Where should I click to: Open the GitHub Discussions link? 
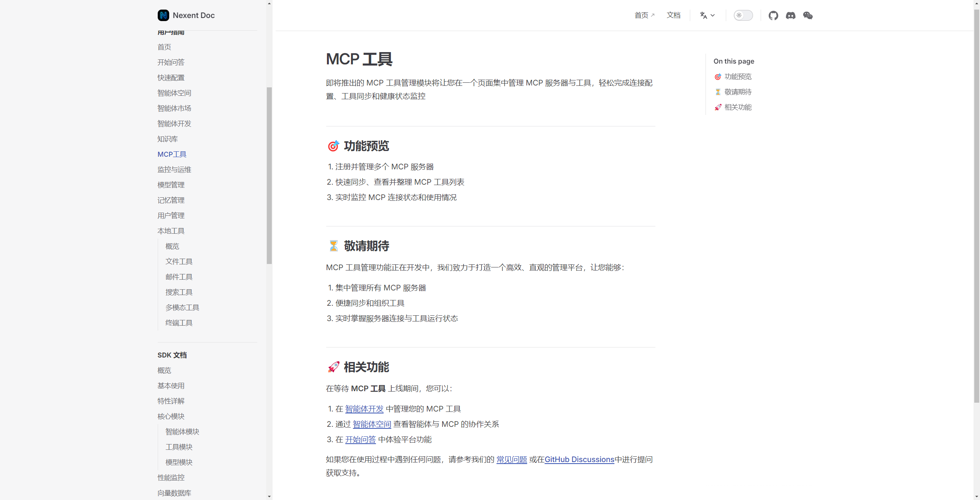[x=579, y=459]
